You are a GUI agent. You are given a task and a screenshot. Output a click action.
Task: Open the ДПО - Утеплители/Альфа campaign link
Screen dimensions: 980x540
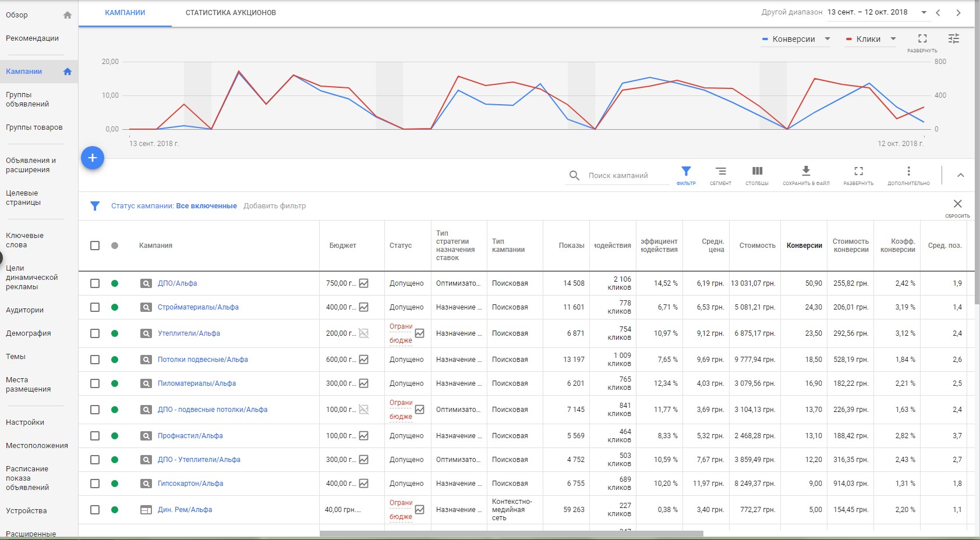pyautogui.click(x=199, y=460)
